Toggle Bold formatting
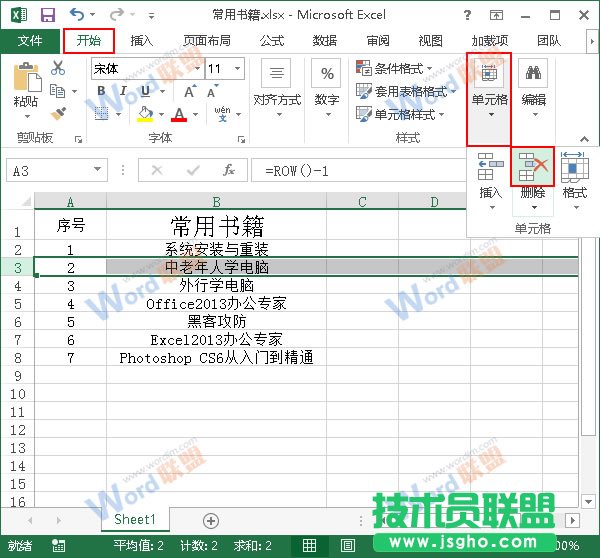Screen dimensions: 600x558 point(101,92)
